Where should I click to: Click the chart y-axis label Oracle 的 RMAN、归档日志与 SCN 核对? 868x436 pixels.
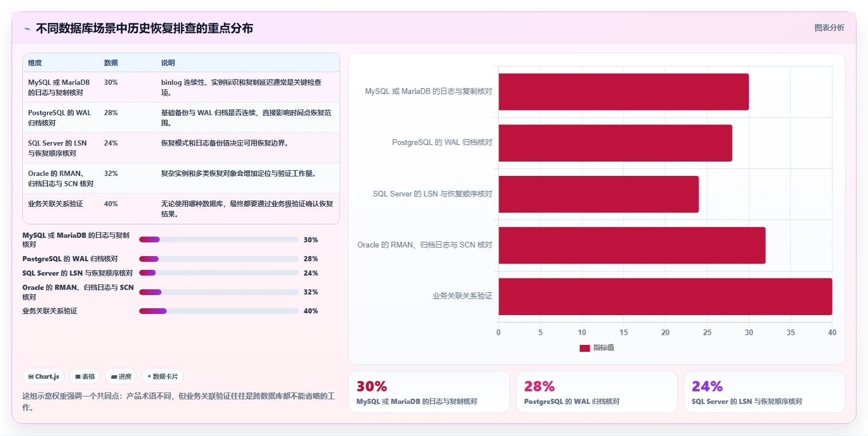coord(425,245)
